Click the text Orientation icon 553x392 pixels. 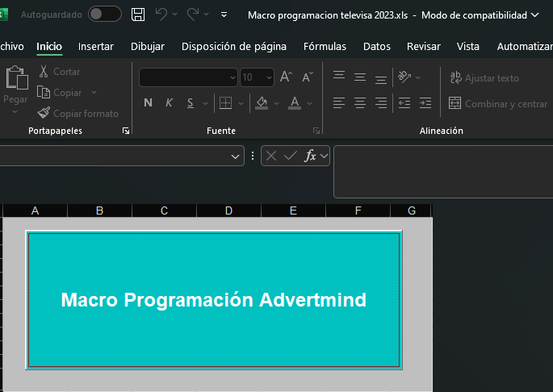[404, 77]
